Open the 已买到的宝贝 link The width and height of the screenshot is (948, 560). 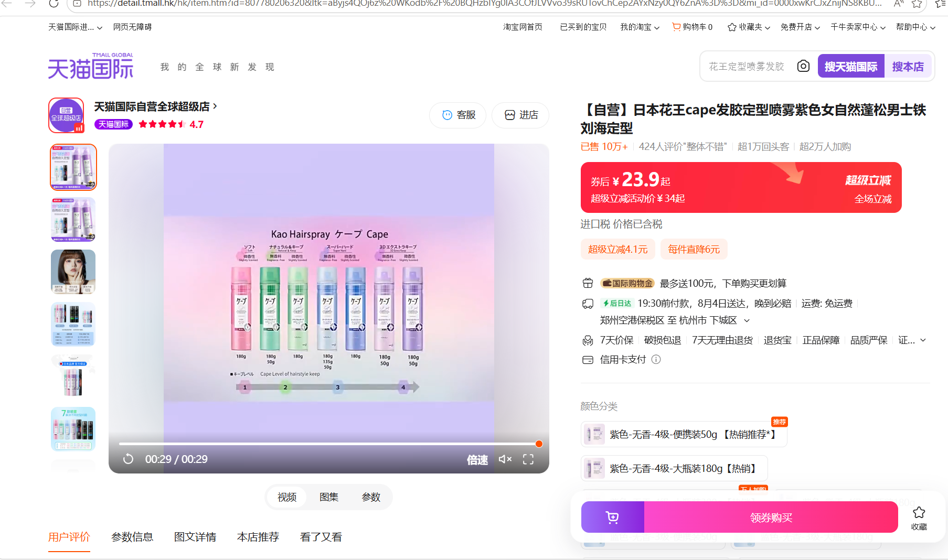point(583,27)
